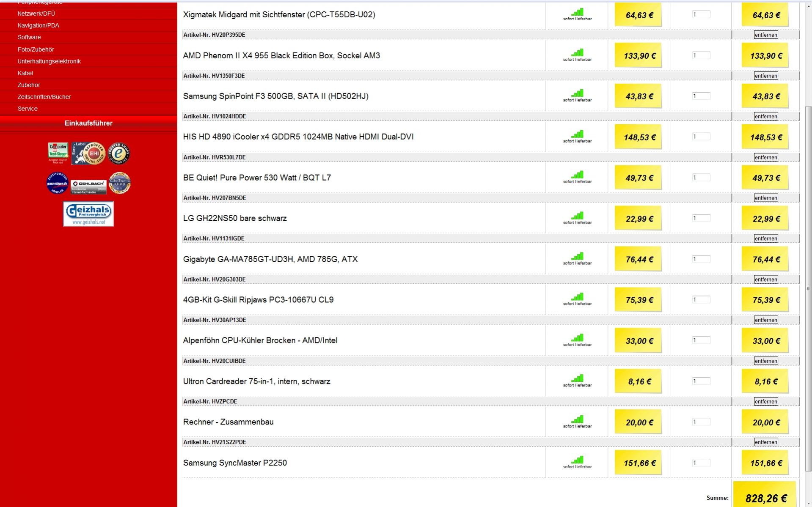Edit quantity field for AMD Phenom II
812x507 pixels.
tap(701, 55)
